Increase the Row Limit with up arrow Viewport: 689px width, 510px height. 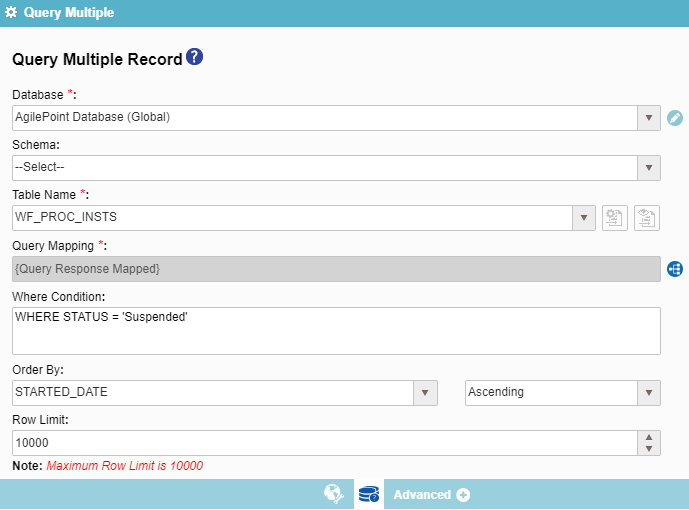(x=649, y=437)
